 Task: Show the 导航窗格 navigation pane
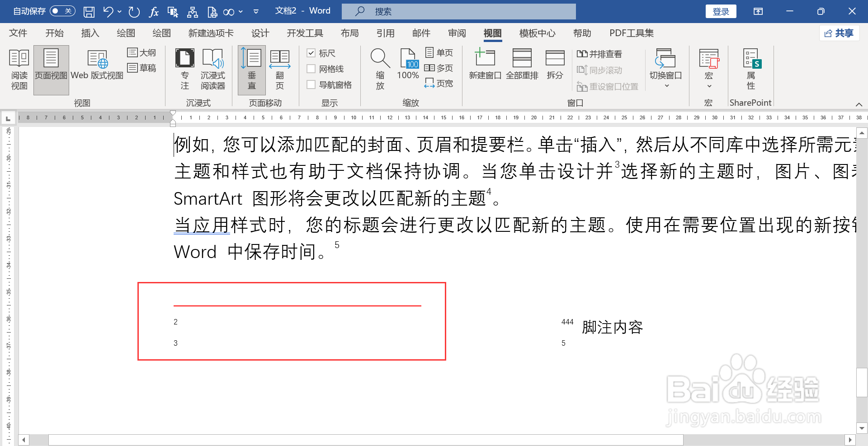coord(311,85)
